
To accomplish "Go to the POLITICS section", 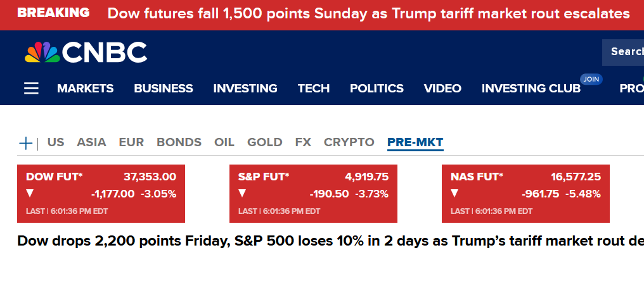I will pos(377,89).
